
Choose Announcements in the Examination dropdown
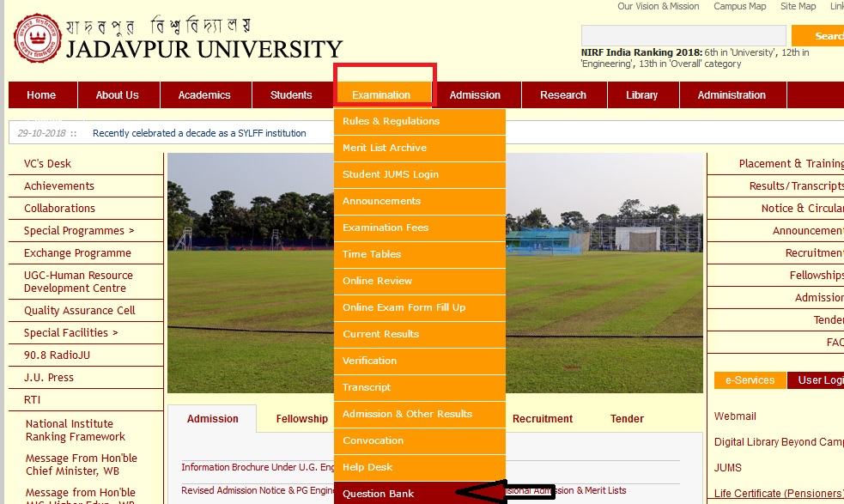pos(419,202)
